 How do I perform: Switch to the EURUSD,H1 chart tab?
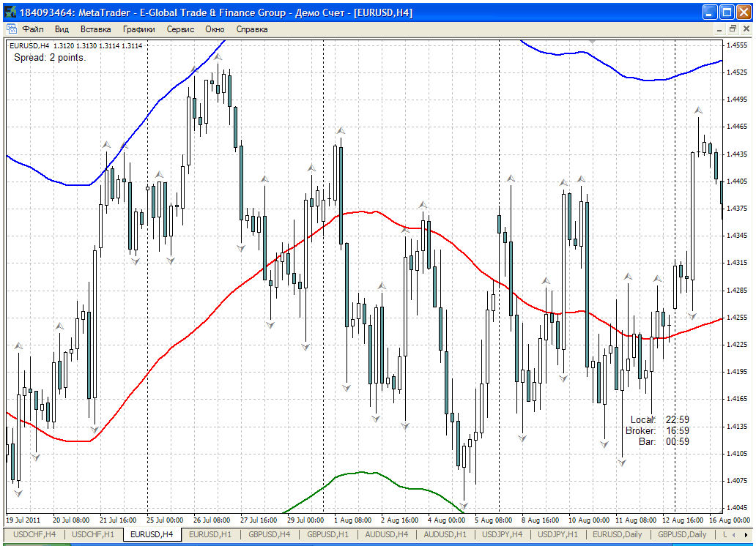pyautogui.click(x=210, y=534)
